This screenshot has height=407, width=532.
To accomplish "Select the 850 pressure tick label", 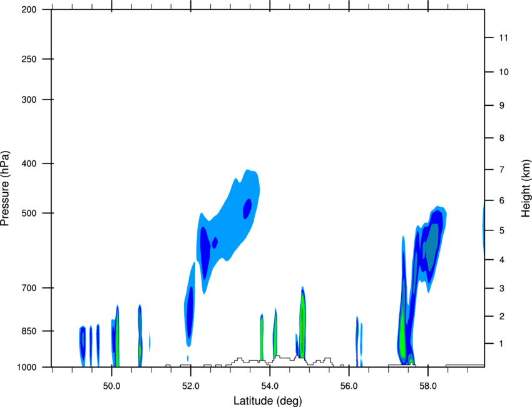I will click(x=29, y=331).
